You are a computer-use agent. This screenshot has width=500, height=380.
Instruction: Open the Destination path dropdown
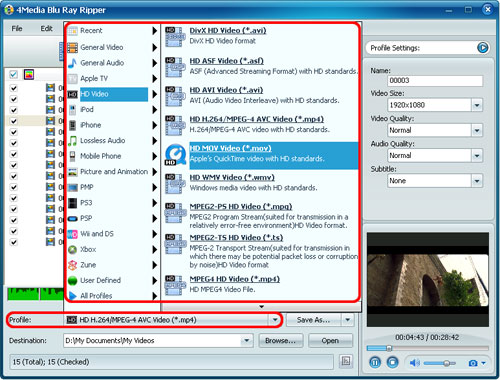coord(247,341)
